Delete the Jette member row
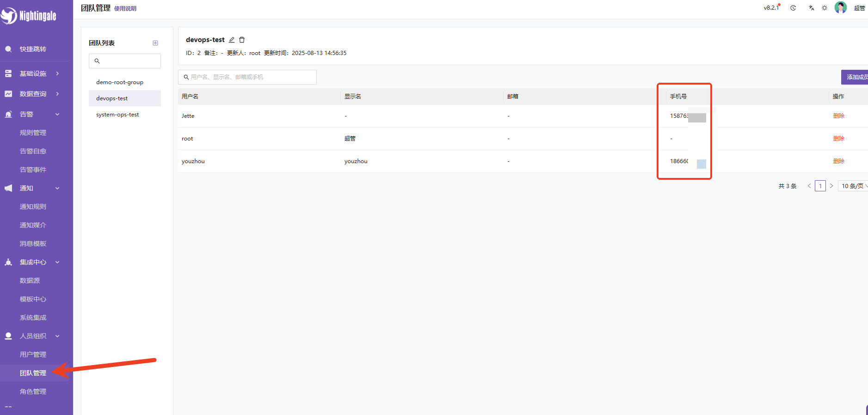The width and height of the screenshot is (868, 415). [838, 116]
